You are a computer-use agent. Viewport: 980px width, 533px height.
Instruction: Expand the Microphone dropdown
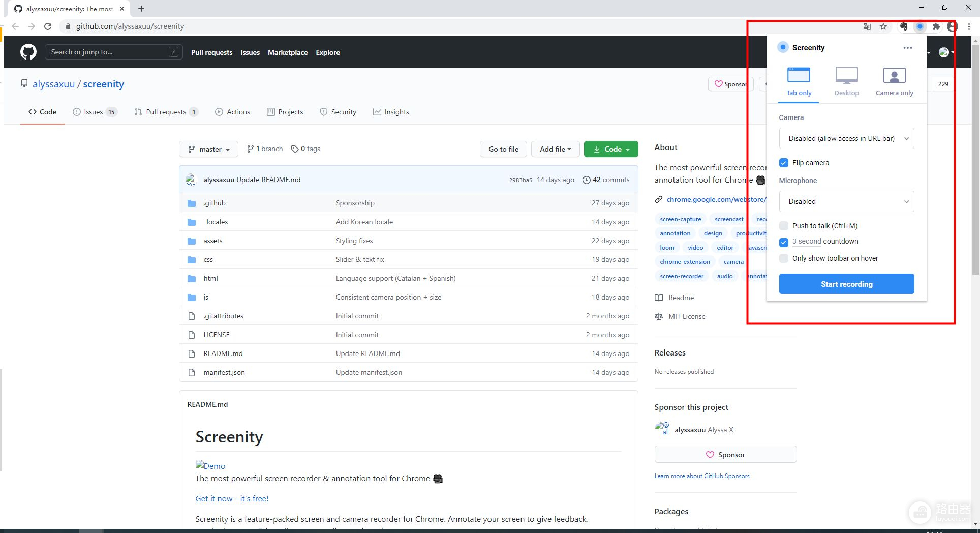tap(846, 201)
